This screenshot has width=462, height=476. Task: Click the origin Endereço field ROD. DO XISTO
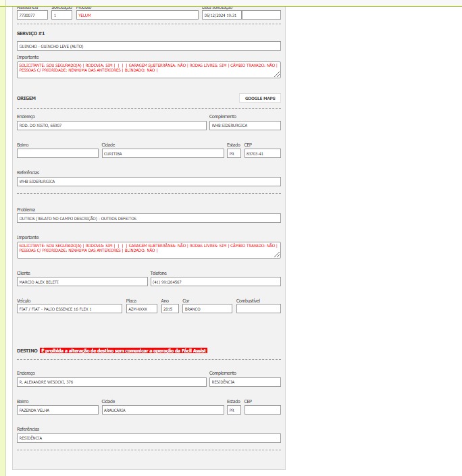pos(111,126)
